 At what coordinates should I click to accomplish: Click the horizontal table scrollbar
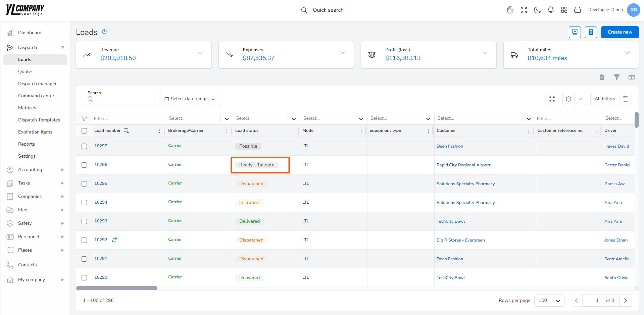point(117,288)
